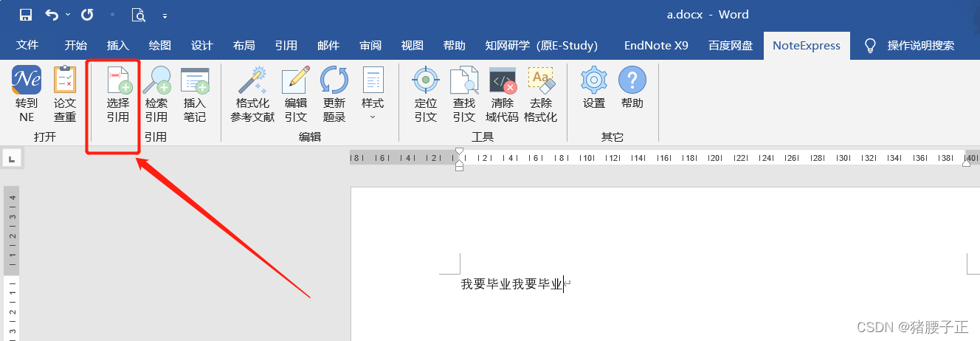Switch to the 邮件 tab

pyautogui.click(x=328, y=45)
